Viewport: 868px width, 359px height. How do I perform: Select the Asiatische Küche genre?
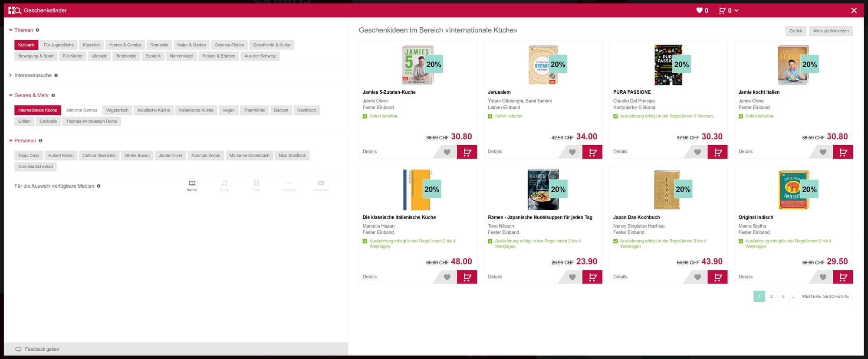[154, 111]
